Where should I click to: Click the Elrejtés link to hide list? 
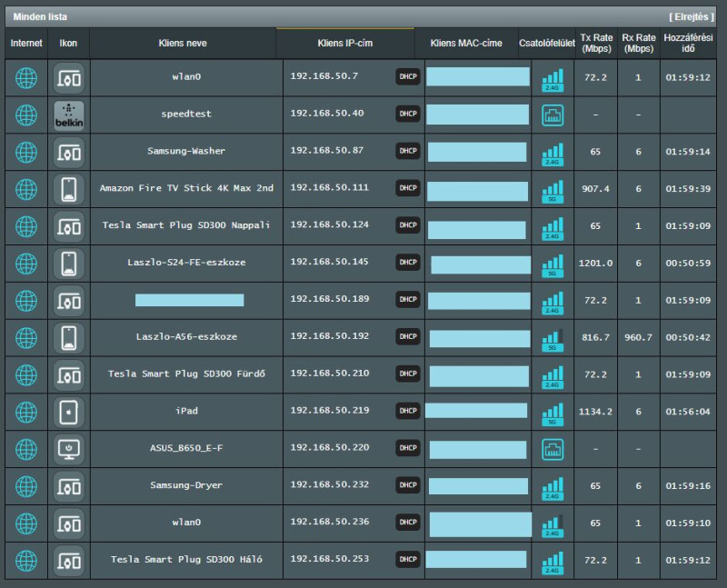coord(695,16)
